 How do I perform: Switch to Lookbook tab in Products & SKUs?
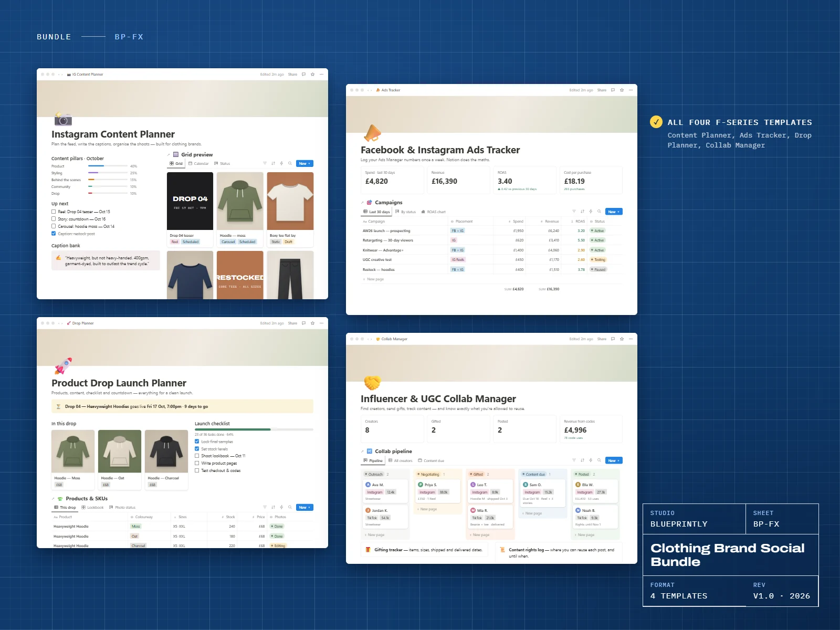pyautogui.click(x=92, y=508)
